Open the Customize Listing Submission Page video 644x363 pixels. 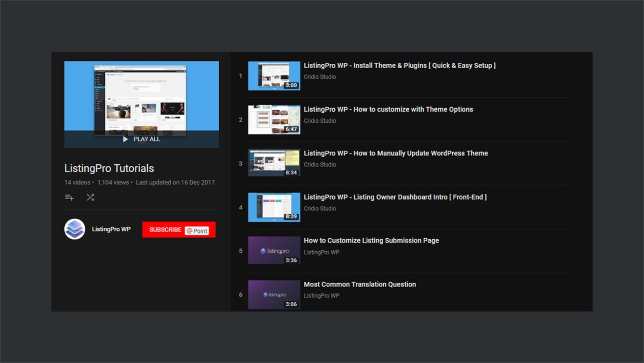click(371, 240)
